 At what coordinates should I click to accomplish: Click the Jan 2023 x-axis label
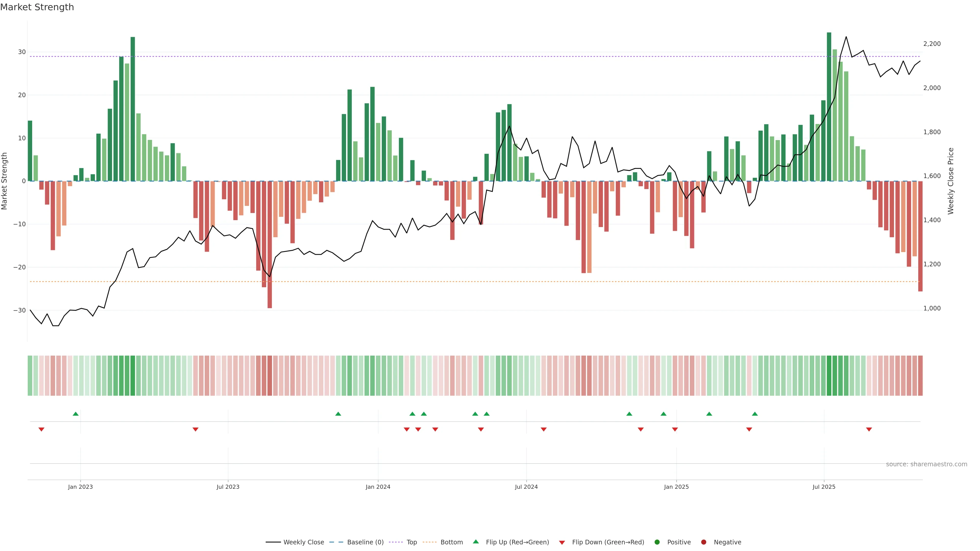pyautogui.click(x=80, y=487)
